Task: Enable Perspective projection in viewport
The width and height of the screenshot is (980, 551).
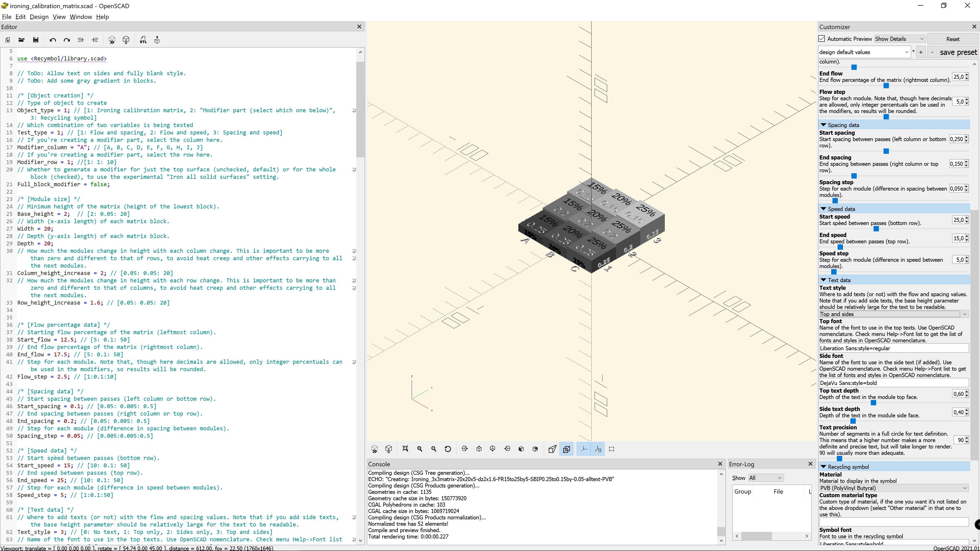Action: coord(552,449)
